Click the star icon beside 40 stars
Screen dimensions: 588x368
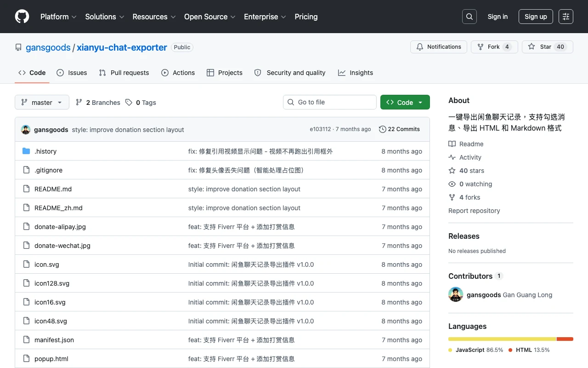click(452, 171)
